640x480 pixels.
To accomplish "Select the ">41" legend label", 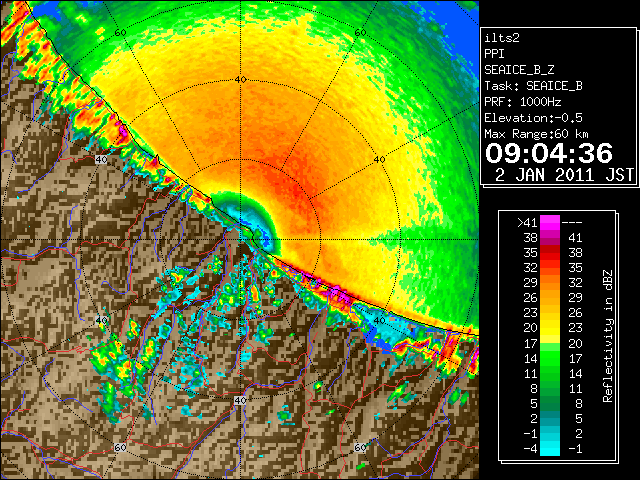I will click(x=527, y=222).
